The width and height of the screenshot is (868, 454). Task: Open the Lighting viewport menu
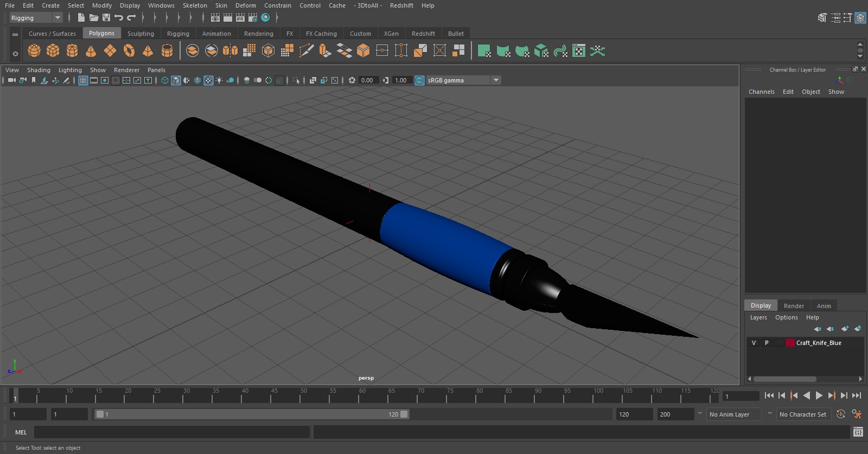[70, 70]
